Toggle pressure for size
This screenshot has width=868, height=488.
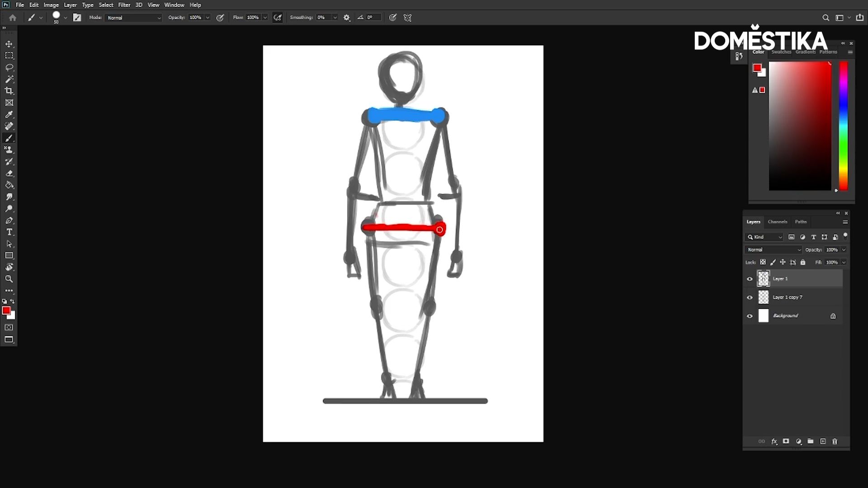393,18
